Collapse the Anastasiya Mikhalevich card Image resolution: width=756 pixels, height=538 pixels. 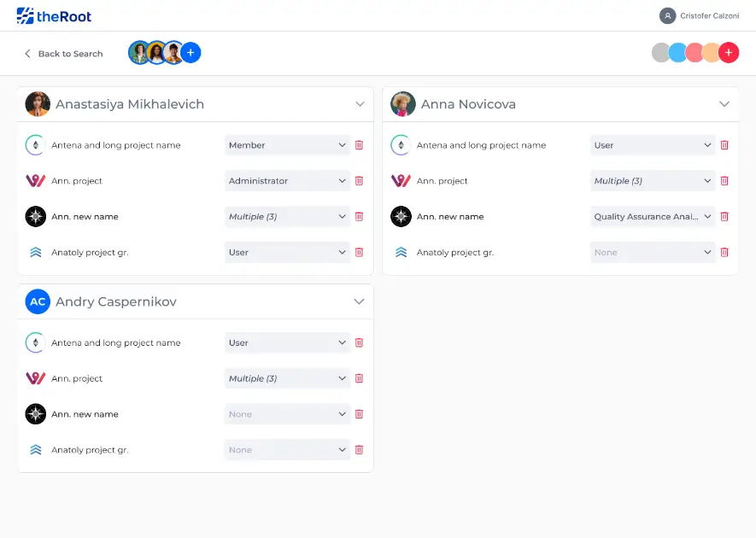click(359, 104)
